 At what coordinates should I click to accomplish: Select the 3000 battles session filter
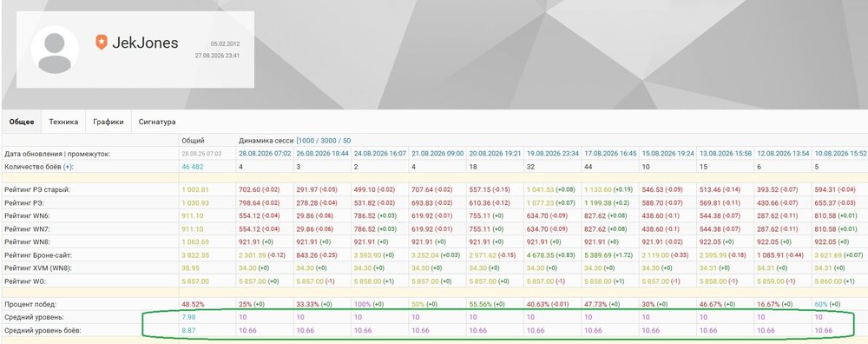pos(329,141)
